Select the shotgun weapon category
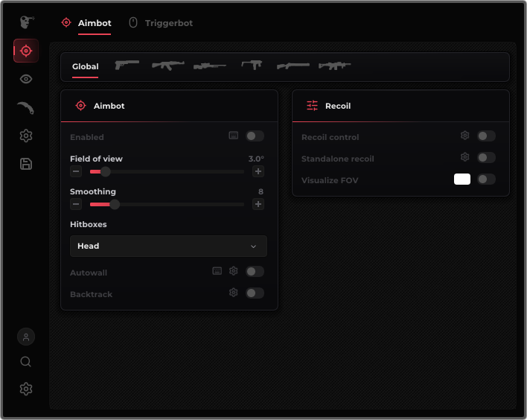527x420 pixels. pos(293,66)
